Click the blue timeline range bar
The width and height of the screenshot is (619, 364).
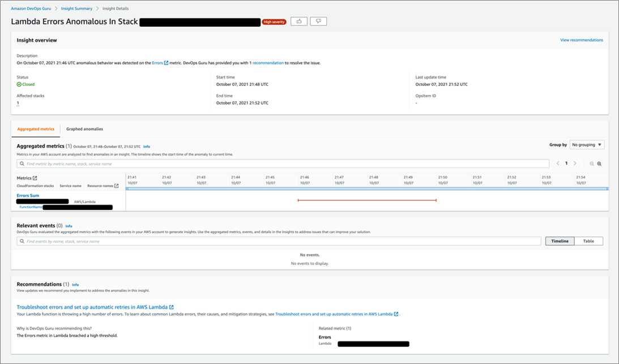click(367, 189)
